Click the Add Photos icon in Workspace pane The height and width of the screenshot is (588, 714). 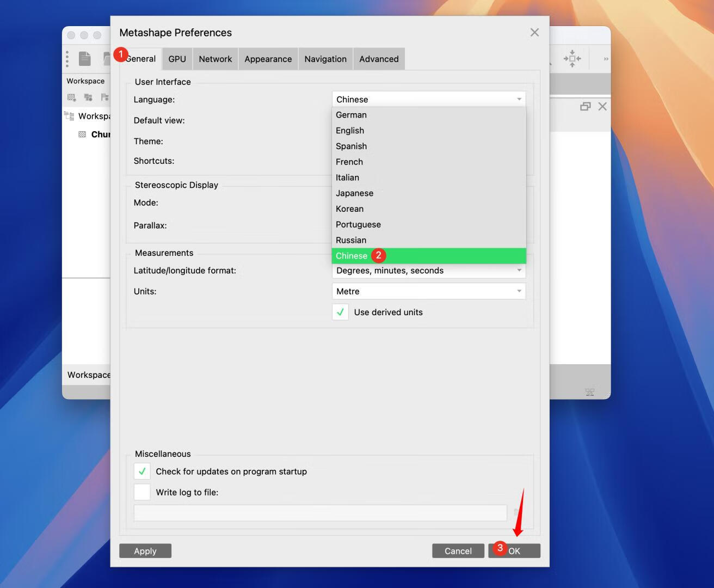(x=88, y=97)
